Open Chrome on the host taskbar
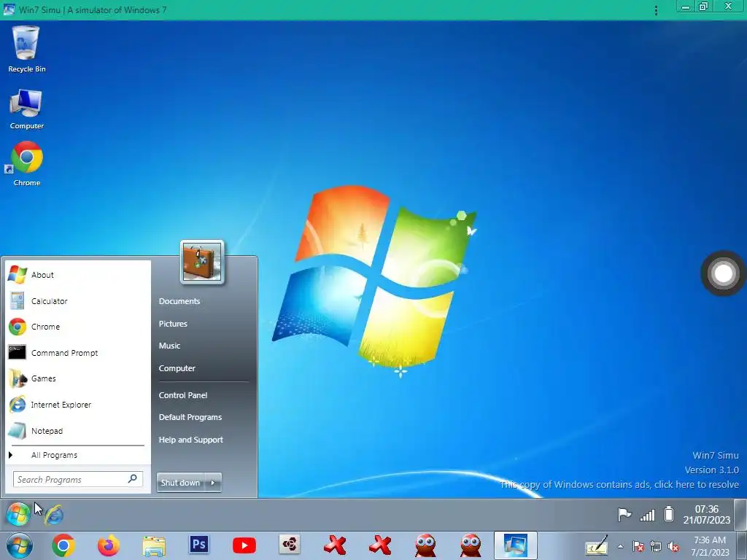 [x=63, y=545]
